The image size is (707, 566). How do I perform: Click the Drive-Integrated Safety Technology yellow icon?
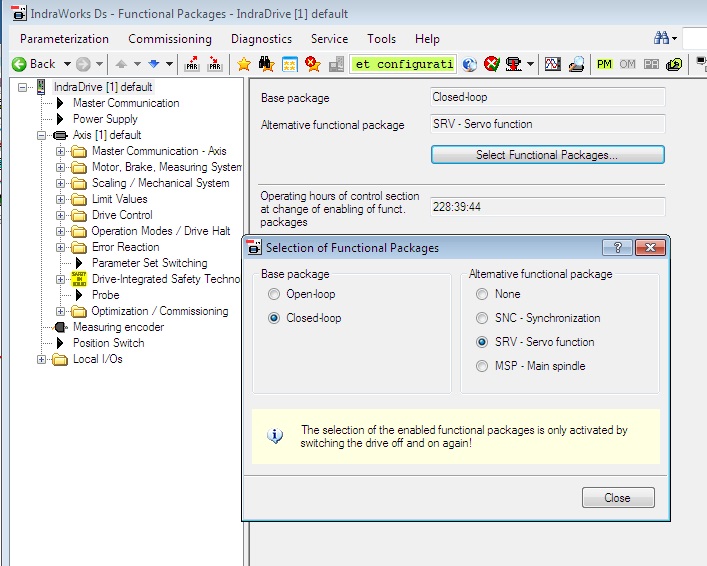tap(79, 279)
